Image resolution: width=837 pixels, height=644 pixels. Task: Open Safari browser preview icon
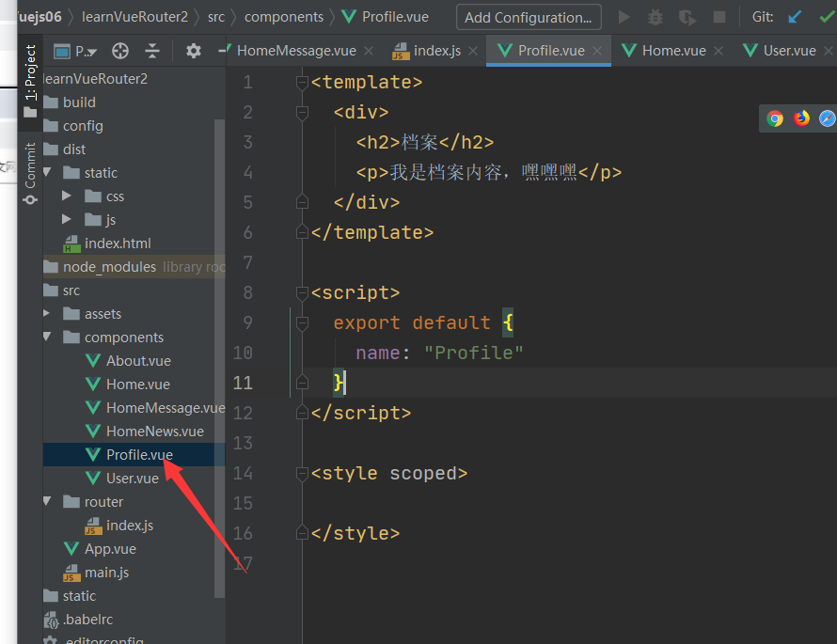pyautogui.click(x=827, y=118)
